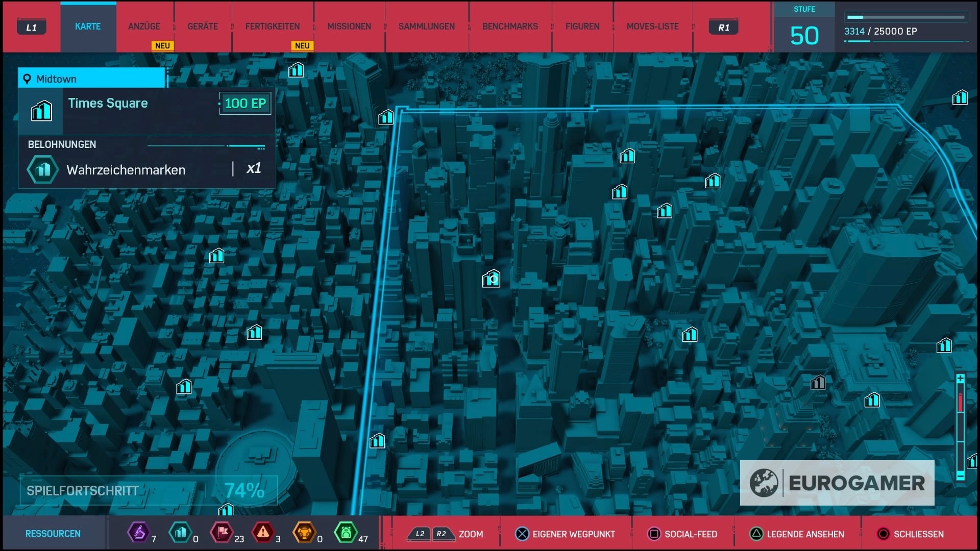Open the ANZÜGE tab
The width and height of the screenshot is (980, 551).
[144, 27]
